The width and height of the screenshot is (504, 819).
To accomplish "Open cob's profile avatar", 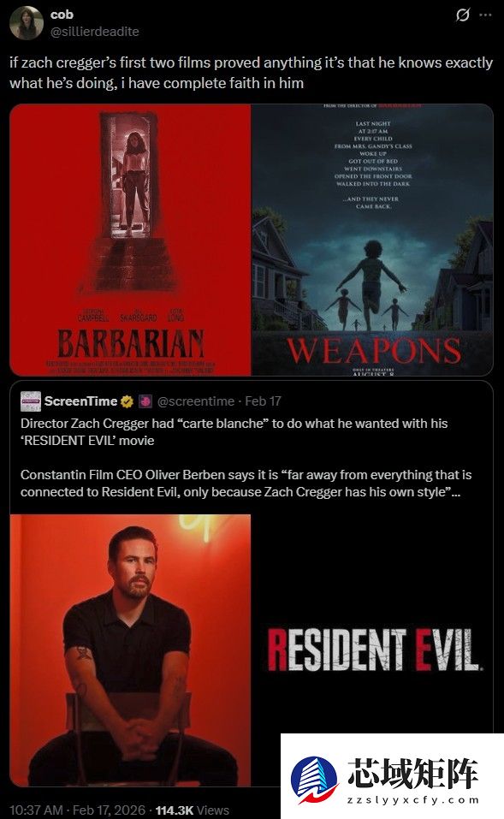I will click(x=27, y=23).
